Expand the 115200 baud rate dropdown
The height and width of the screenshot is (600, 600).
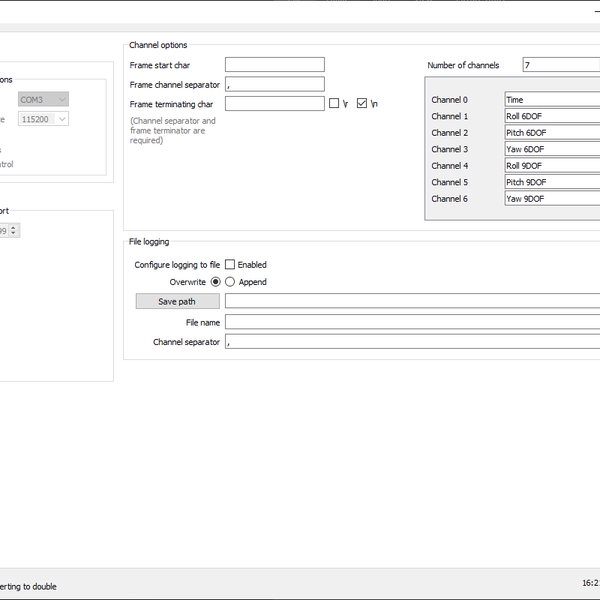click(43, 119)
